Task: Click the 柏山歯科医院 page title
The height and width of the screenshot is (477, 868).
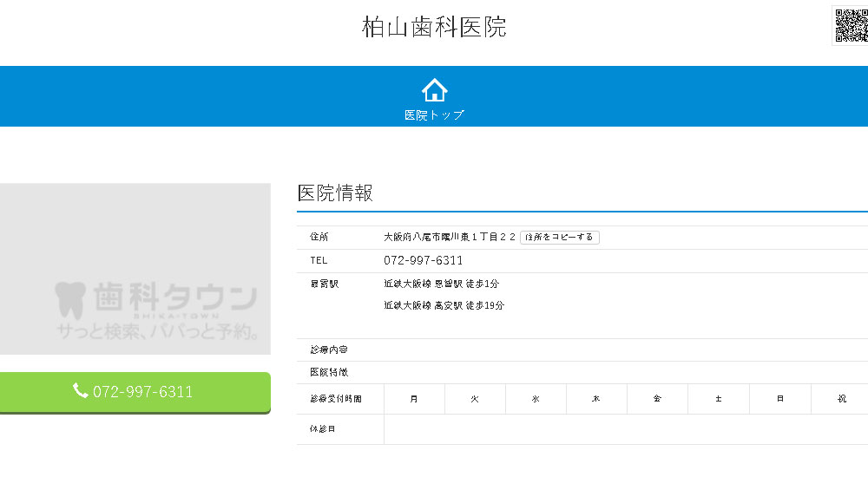Action: [x=434, y=27]
